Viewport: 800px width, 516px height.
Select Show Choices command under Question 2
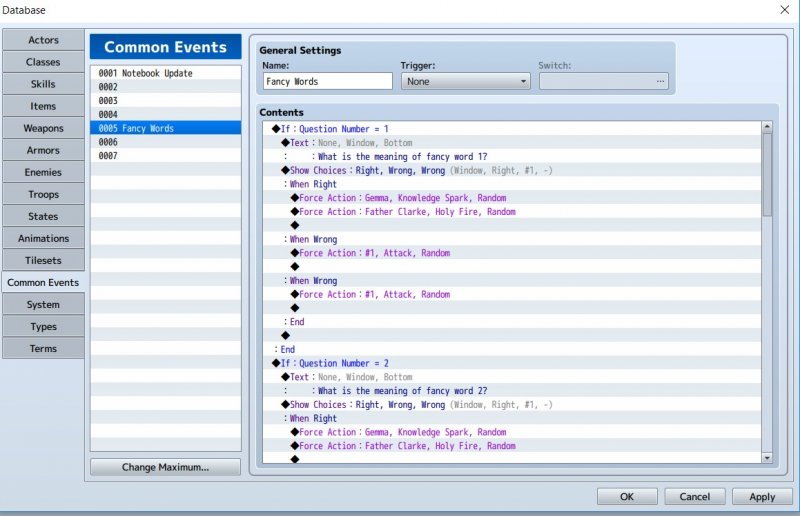512,404
